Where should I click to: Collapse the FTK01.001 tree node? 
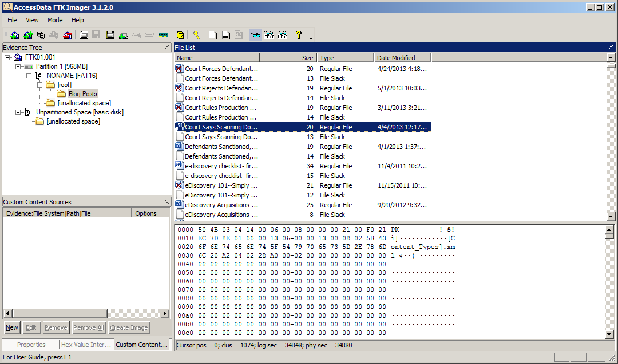pos(7,57)
